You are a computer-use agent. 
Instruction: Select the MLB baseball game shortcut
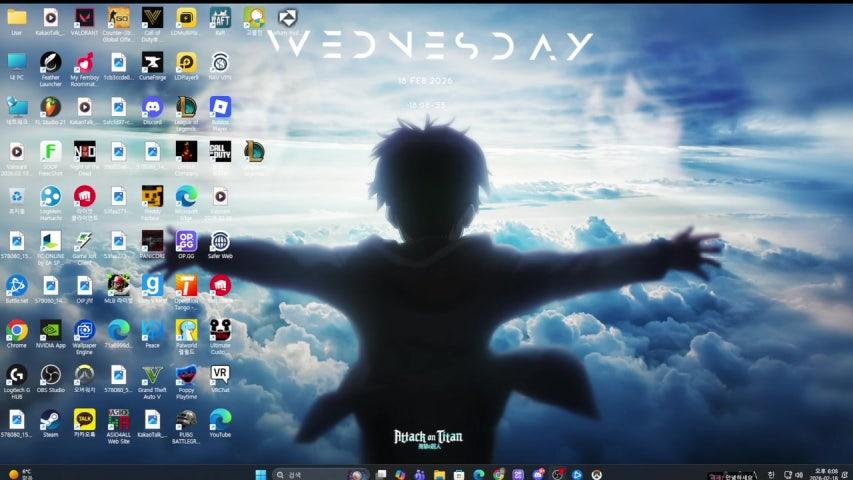tap(118, 290)
